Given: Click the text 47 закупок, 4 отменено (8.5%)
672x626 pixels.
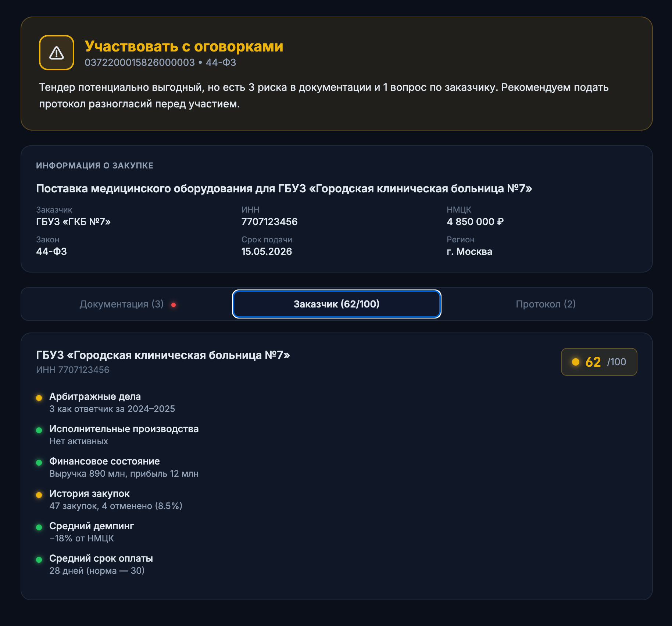Looking at the screenshot, I should coord(116,506).
